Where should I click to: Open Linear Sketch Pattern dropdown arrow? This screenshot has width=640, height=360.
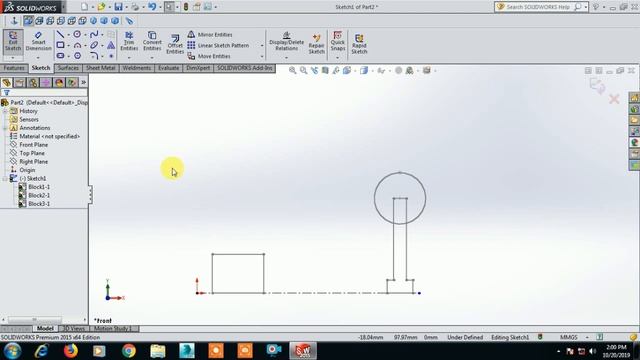pos(262,45)
